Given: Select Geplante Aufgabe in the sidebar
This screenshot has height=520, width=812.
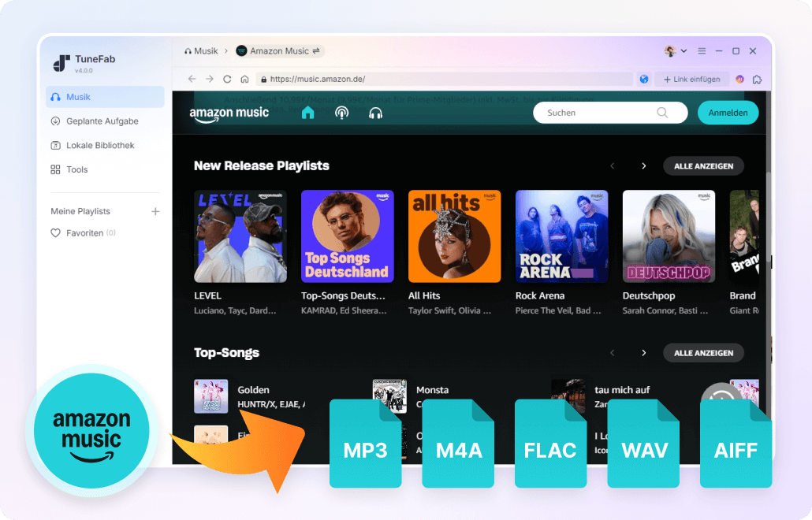Looking at the screenshot, I should [x=102, y=121].
